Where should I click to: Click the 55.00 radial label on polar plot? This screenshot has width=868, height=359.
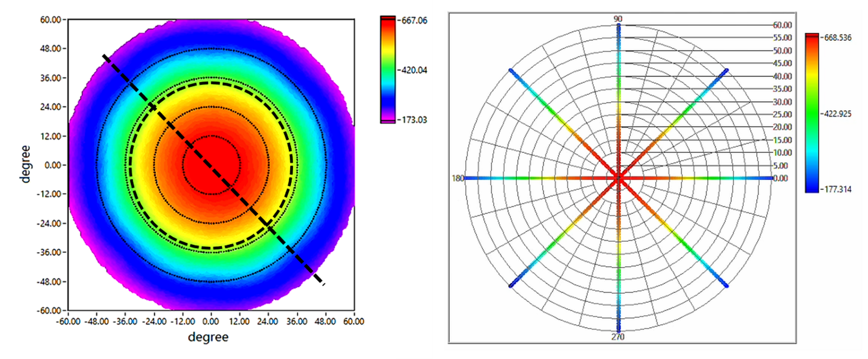[782, 38]
